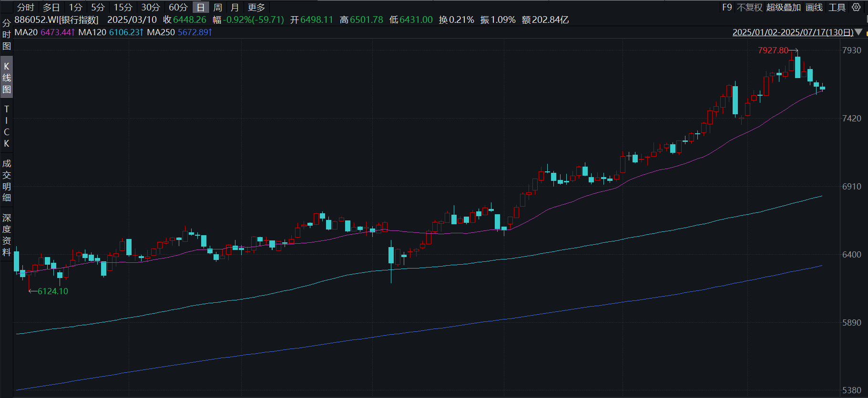This screenshot has height=398, width=868.
Task: Select 60分 minute period
Action: pos(178,7)
